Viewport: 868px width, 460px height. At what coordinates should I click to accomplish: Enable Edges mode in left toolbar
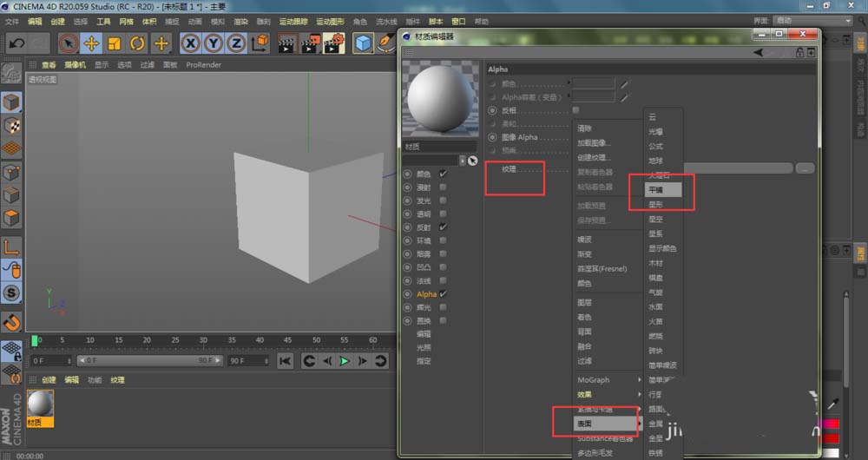coord(11,195)
